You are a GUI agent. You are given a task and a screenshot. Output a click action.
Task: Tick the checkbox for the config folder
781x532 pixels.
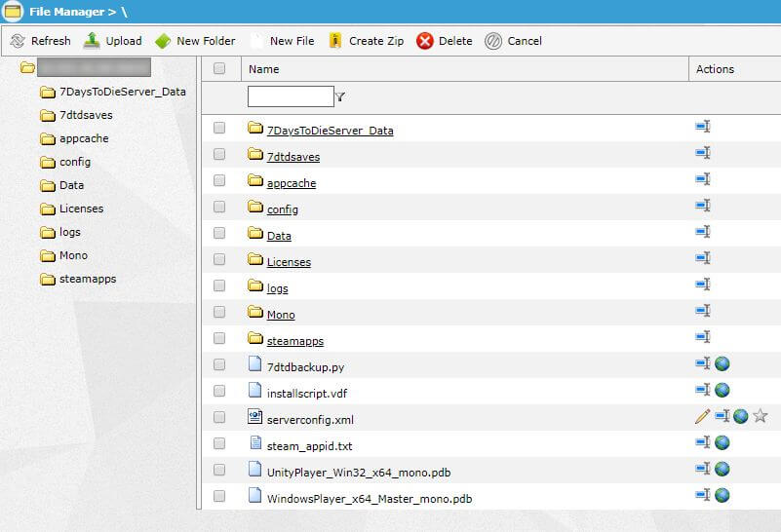(x=219, y=207)
